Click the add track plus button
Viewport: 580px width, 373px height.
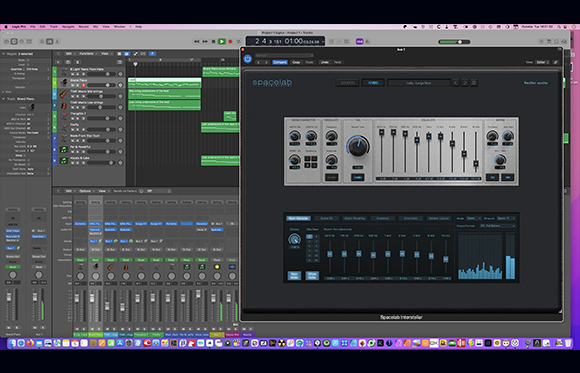[58, 62]
